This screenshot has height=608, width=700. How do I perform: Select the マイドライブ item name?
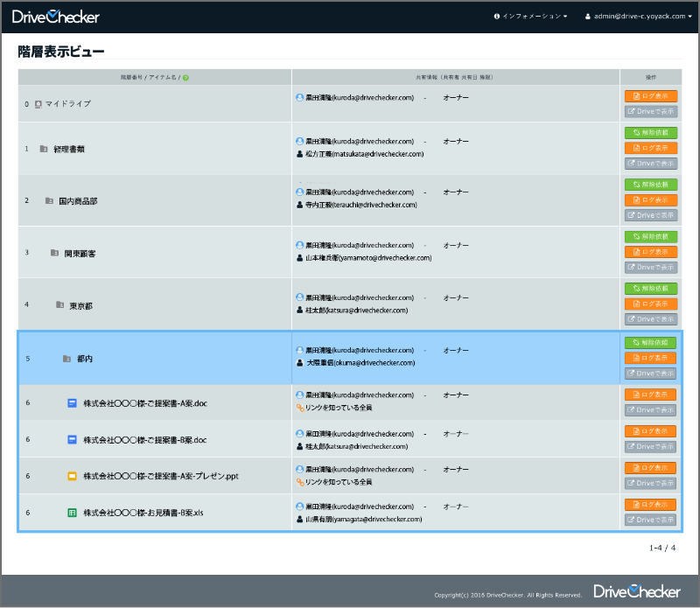click(x=68, y=104)
